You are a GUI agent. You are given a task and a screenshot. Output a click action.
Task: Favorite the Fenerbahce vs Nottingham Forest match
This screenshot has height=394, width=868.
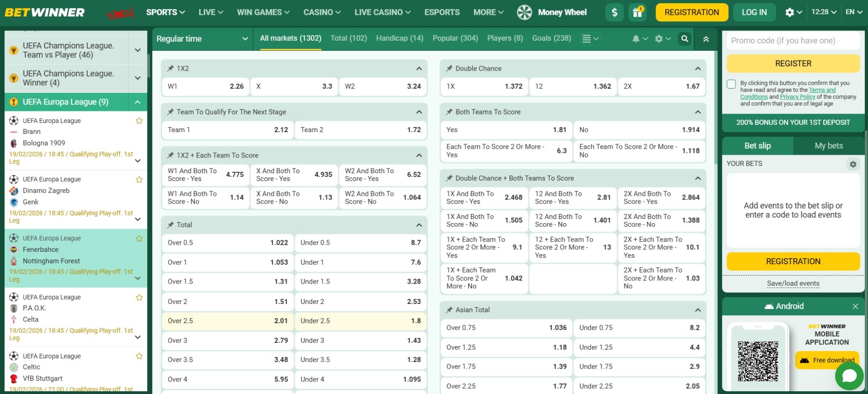coord(139,238)
